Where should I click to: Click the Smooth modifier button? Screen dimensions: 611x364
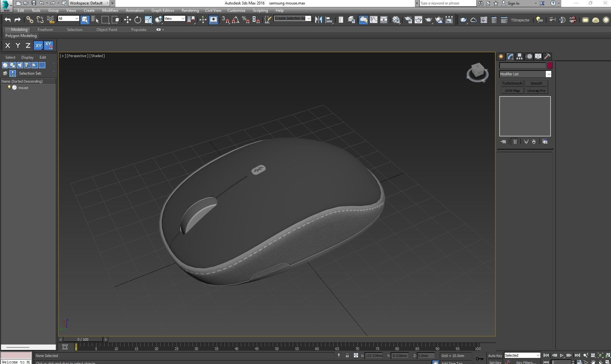[536, 83]
